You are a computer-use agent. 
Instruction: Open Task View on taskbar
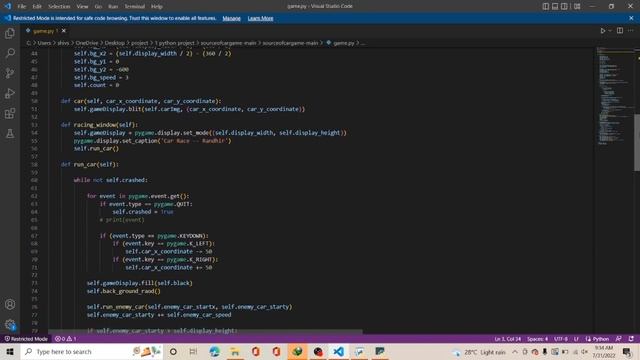tap(193, 351)
